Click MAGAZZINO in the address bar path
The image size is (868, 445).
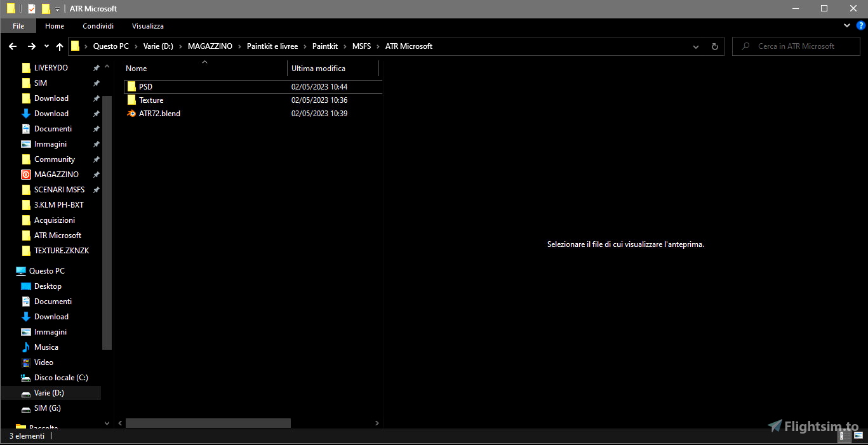[x=210, y=46]
